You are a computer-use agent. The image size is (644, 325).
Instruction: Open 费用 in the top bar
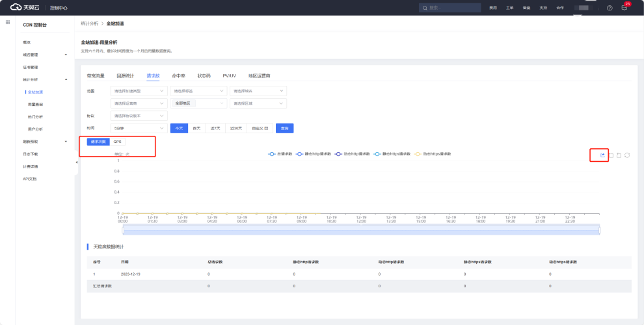pyautogui.click(x=493, y=8)
